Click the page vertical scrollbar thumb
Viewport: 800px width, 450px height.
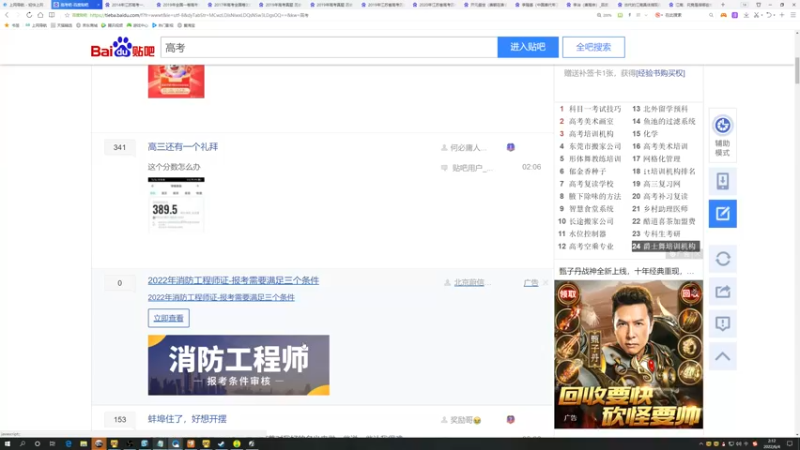(796, 70)
